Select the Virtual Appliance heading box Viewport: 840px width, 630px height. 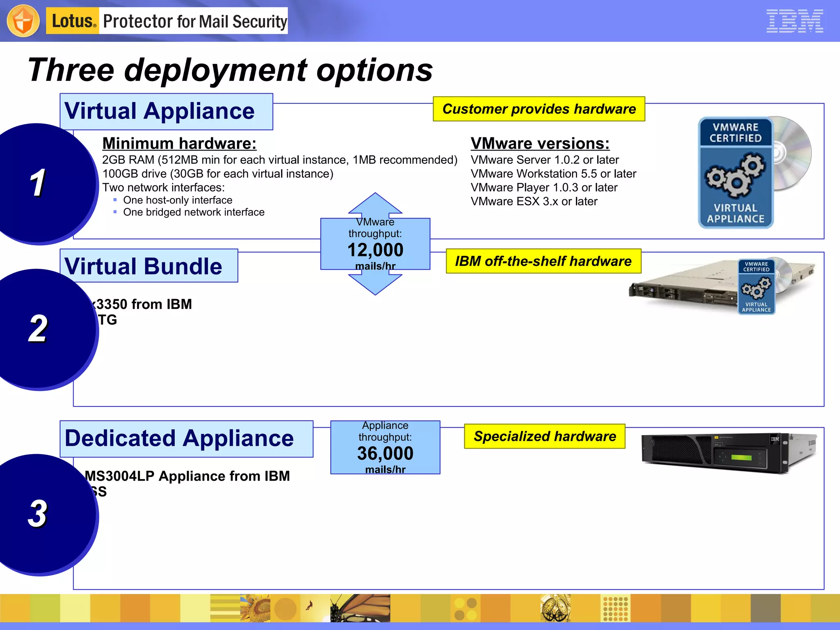[167, 112]
